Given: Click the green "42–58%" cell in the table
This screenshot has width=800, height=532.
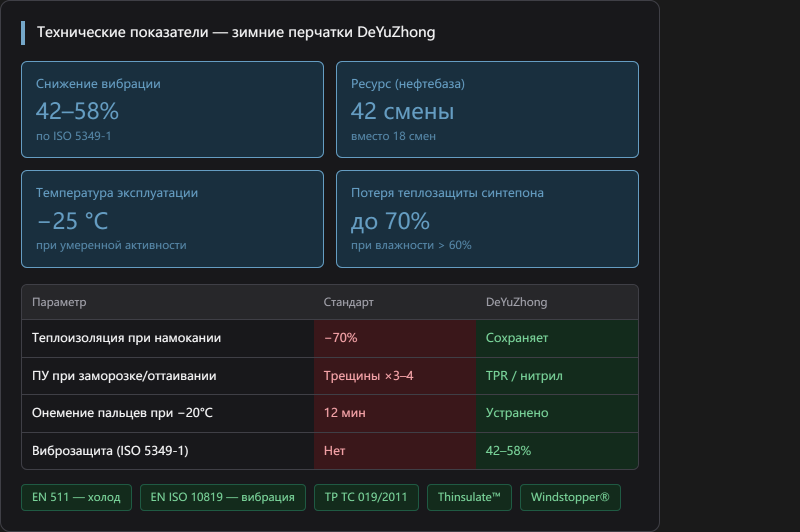Looking at the screenshot, I should point(557,451).
